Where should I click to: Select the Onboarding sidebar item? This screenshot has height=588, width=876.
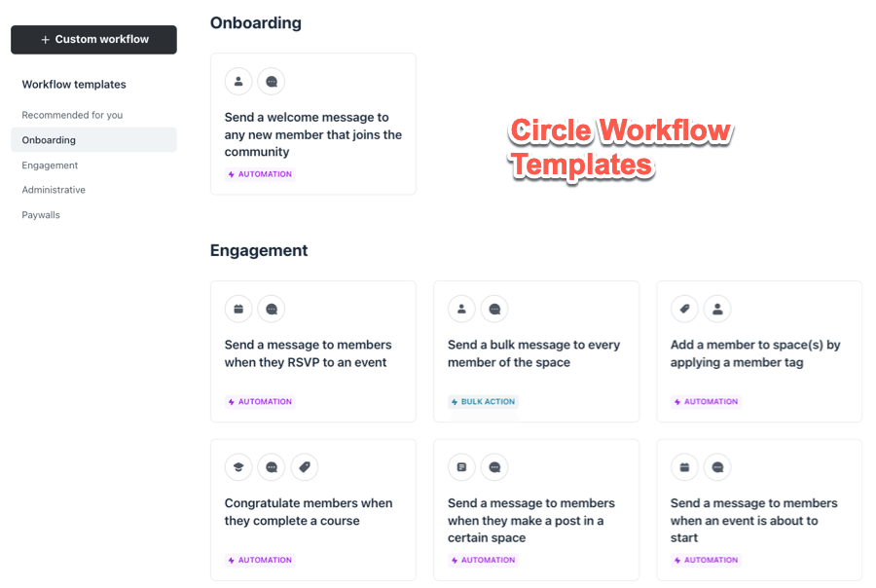(x=49, y=140)
